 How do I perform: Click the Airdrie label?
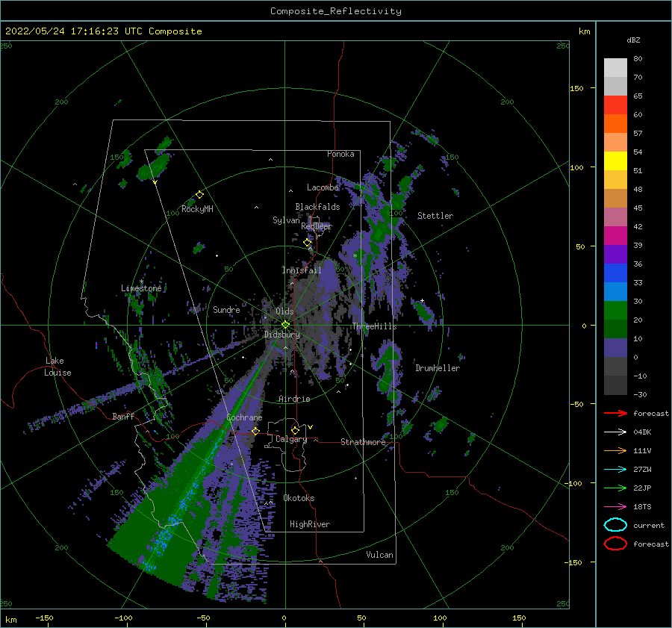pos(294,399)
